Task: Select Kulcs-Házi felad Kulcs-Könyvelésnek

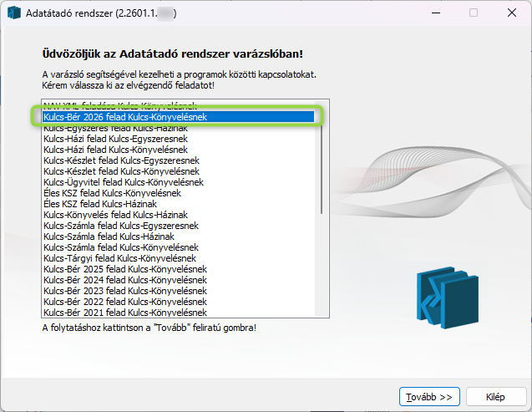Action: (179, 150)
